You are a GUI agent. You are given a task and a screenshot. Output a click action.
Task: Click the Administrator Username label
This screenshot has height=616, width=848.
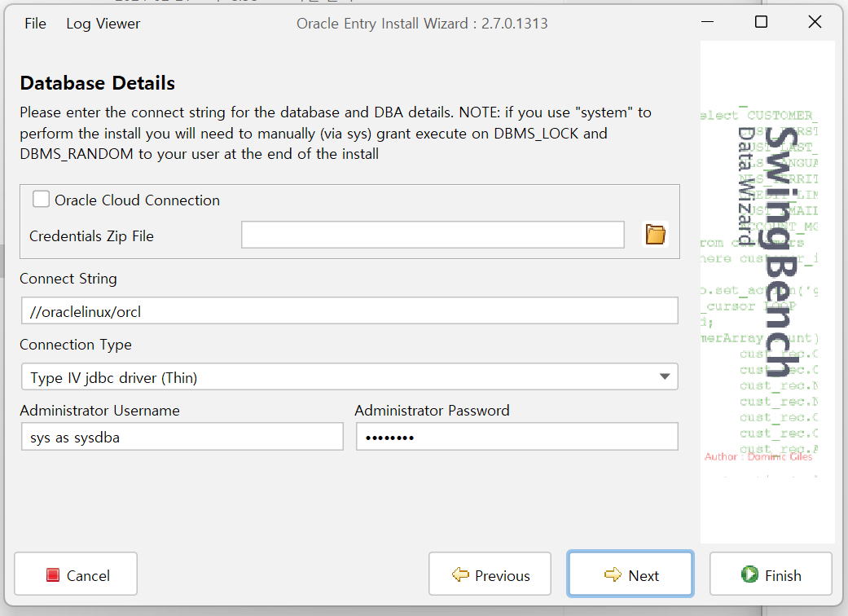(99, 411)
